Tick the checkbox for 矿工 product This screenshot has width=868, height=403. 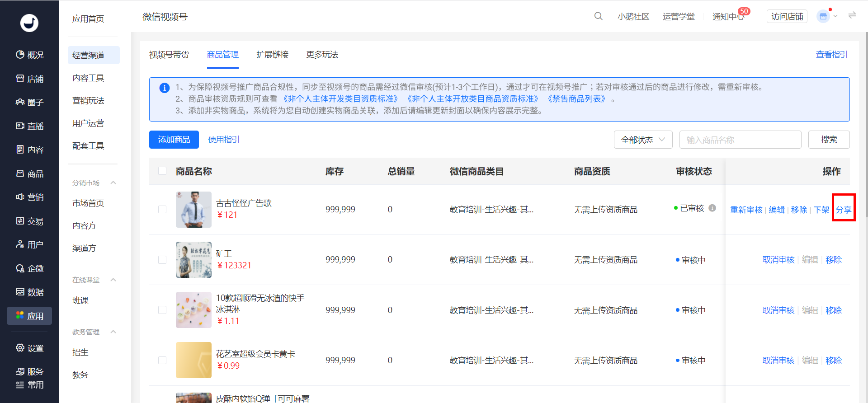tap(162, 260)
